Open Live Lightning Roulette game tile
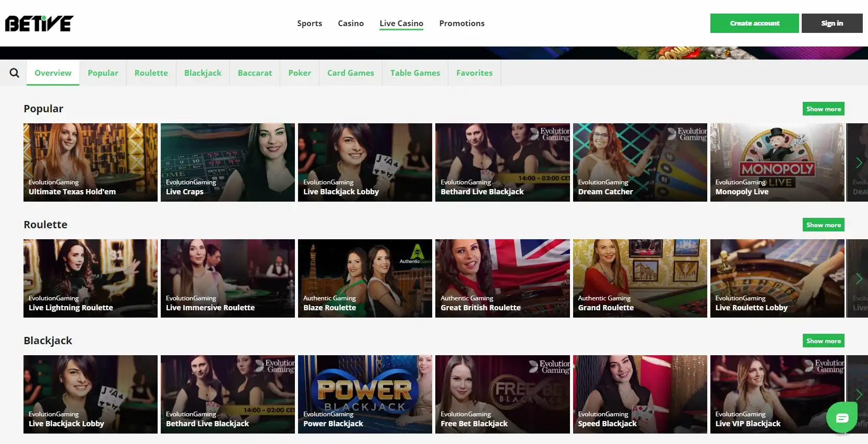 (x=90, y=278)
